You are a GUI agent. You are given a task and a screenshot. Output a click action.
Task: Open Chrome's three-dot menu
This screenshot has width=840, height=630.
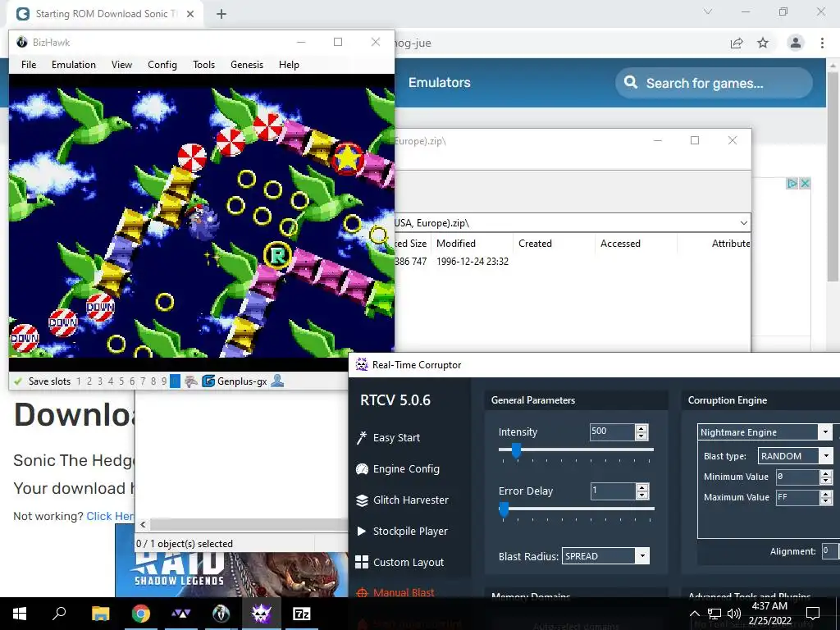pyautogui.click(x=822, y=43)
